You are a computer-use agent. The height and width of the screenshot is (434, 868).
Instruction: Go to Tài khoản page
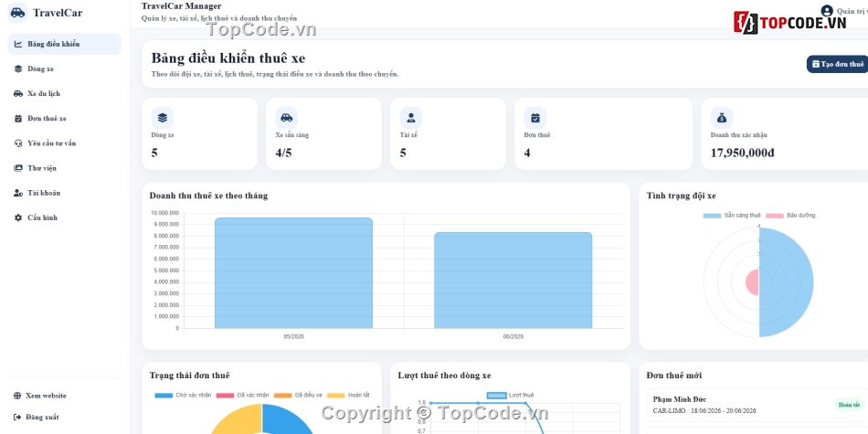pyautogui.click(x=64, y=193)
